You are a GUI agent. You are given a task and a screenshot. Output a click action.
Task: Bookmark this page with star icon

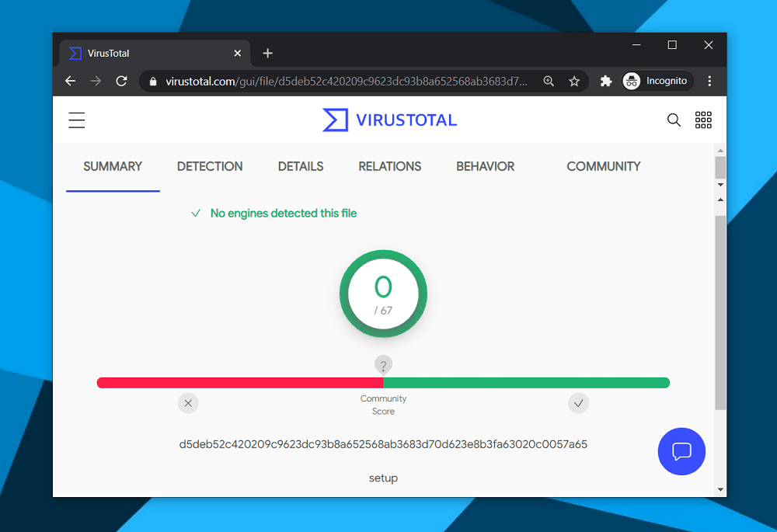pyautogui.click(x=574, y=81)
